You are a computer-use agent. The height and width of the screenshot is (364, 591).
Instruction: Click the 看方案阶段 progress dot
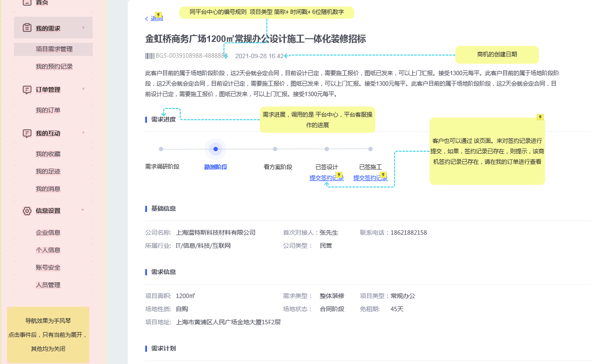pos(275,149)
